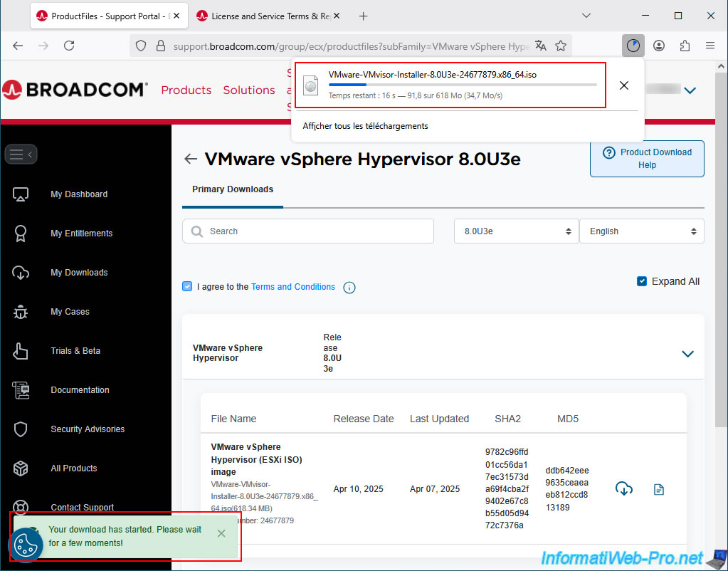Toggle the Terms and Conditions agreement checkbox
Viewport: 728px width, 571px height.
coord(187,286)
